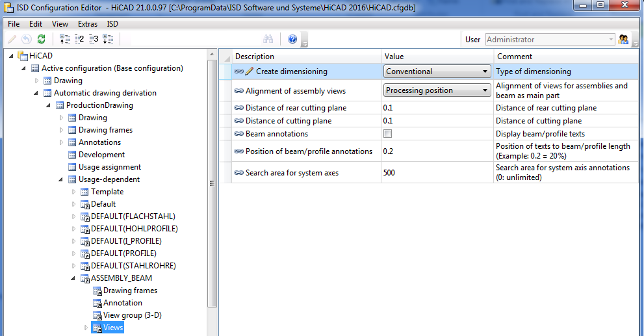644x336 pixels.
Task: Open the blue help question mark icon
Action: 292,40
